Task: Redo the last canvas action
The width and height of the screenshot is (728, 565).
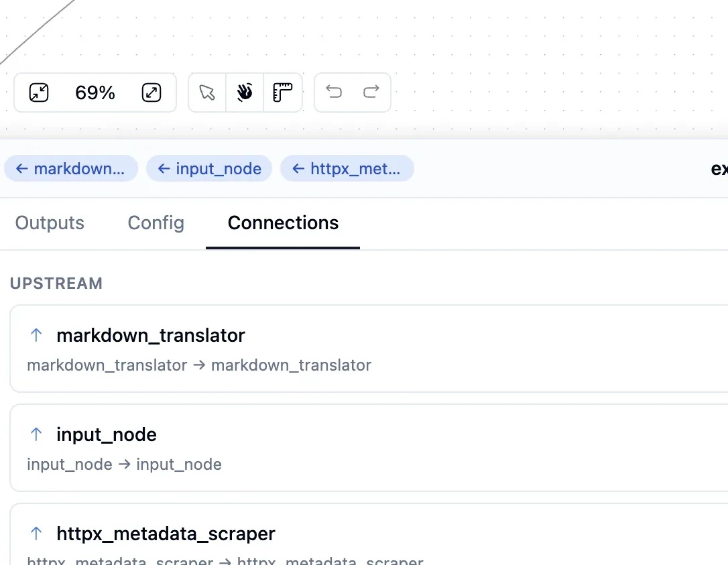Action: (371, 92)
